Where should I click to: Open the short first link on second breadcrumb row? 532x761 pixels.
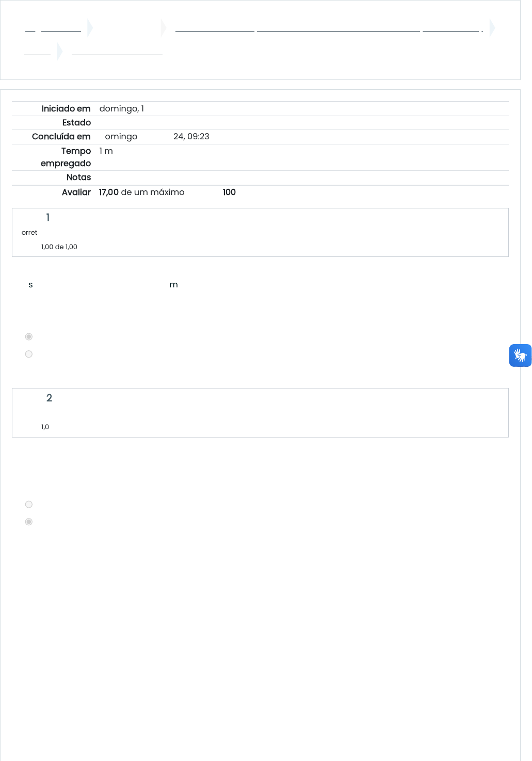coord(37,52)
